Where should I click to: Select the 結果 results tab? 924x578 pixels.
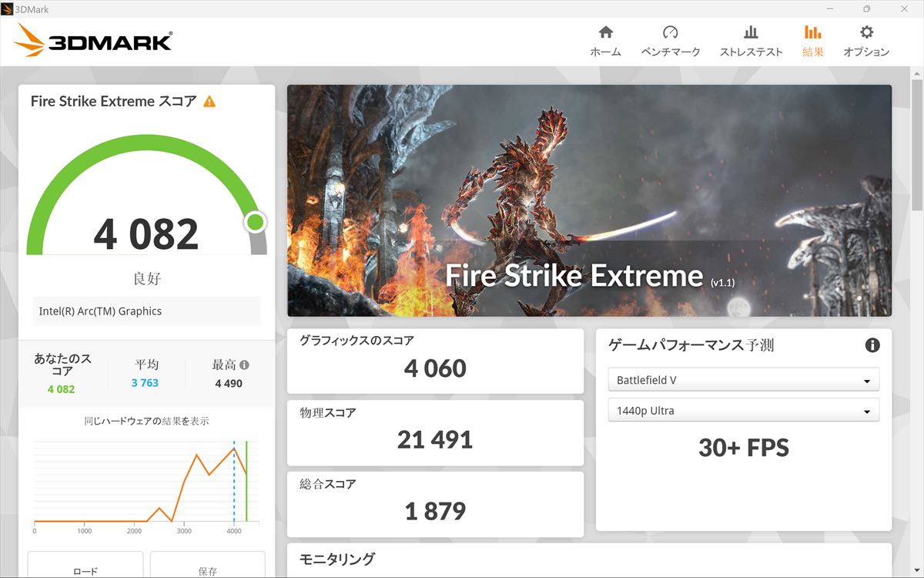(812, 42)
